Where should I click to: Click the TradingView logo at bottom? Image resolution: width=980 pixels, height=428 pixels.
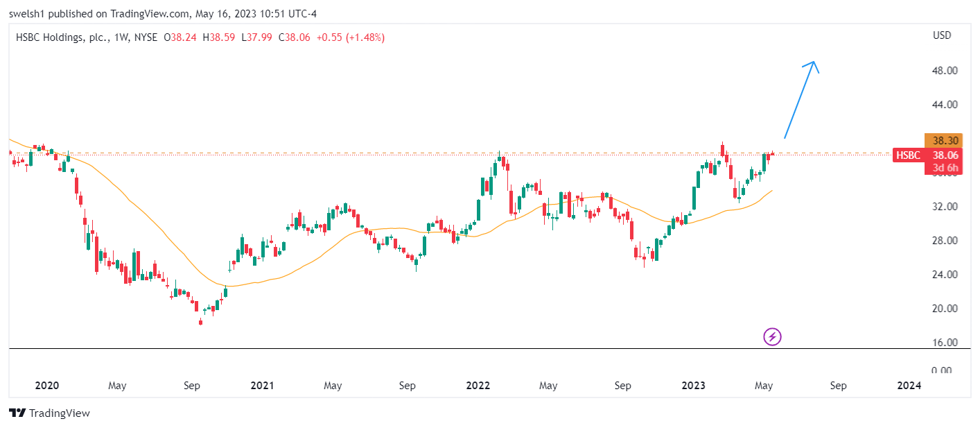[50, 413]
